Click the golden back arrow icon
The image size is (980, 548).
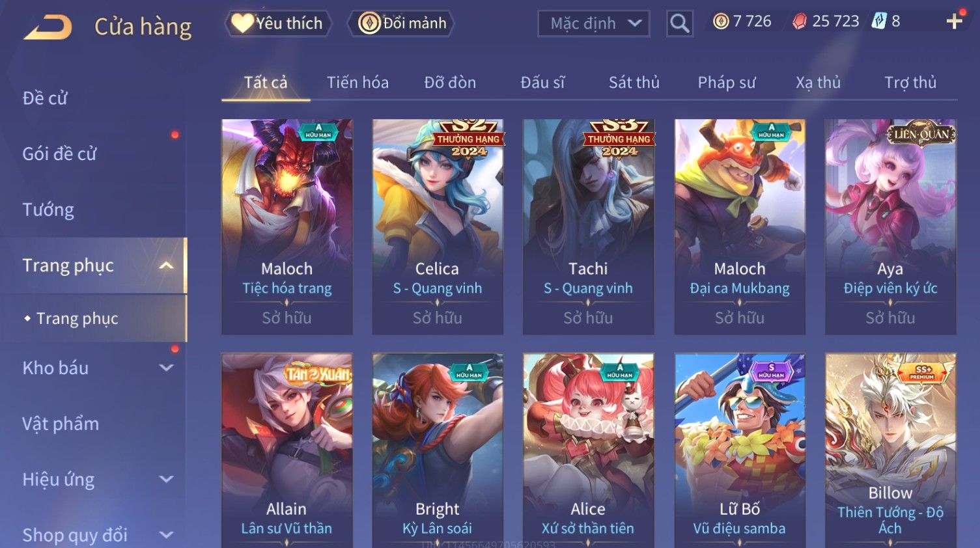tap(48, 27)
